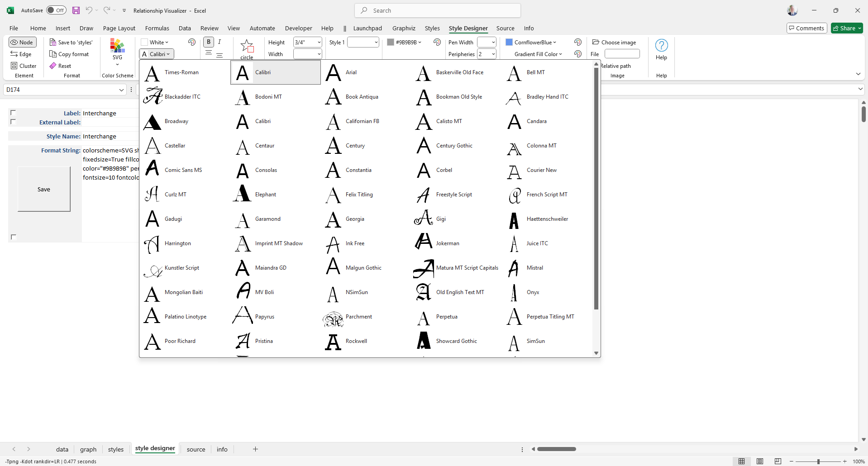Viewport: 868px width, 466px height.
Task: Switch to the Graphviz ribbon tab
Action: 404,28
